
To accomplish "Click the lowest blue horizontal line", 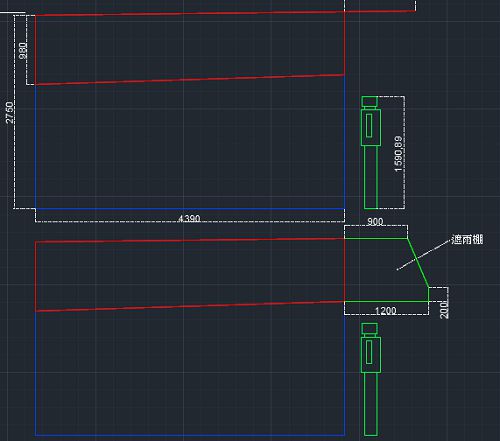I will click(190, 435).
